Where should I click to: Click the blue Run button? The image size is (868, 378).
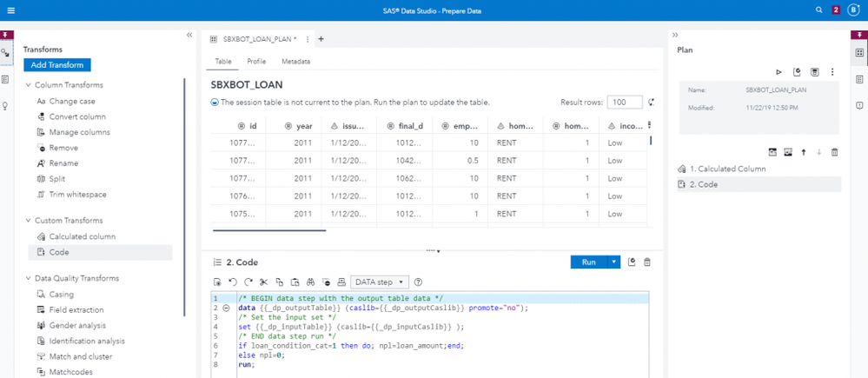[x=588, y=262]
